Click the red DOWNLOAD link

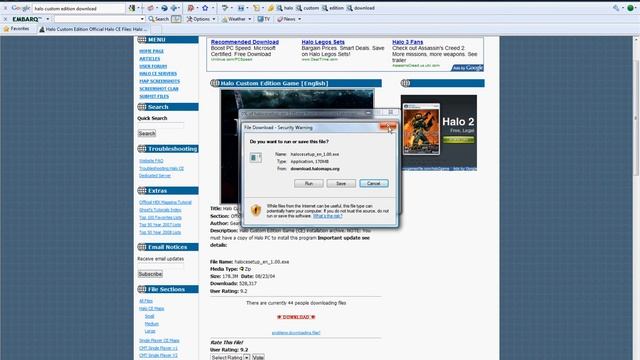pos(296,317)
